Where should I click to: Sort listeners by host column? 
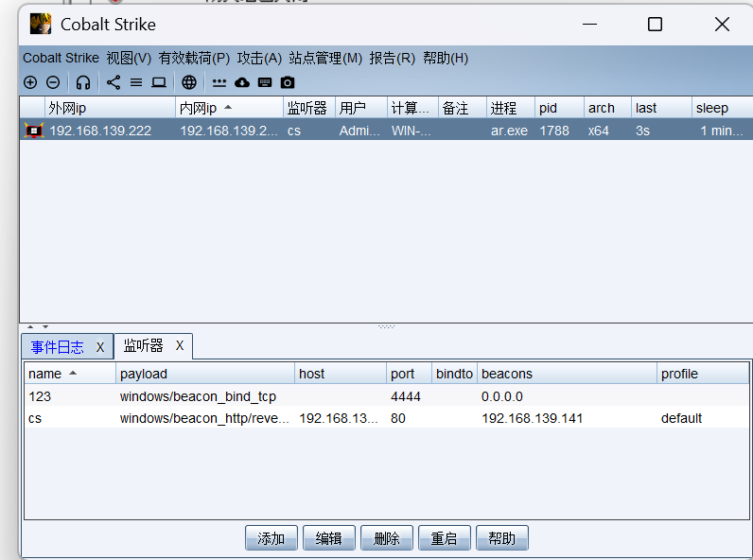[x=341, y=374]
